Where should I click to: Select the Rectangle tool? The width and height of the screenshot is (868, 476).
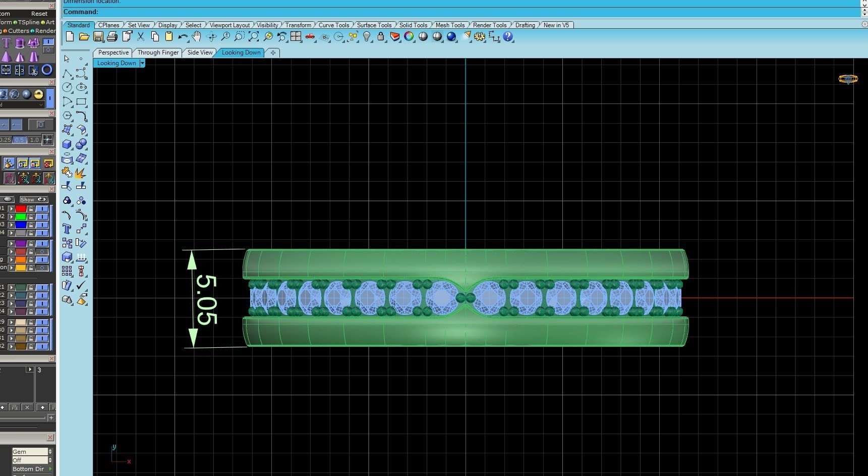(81, 101)
